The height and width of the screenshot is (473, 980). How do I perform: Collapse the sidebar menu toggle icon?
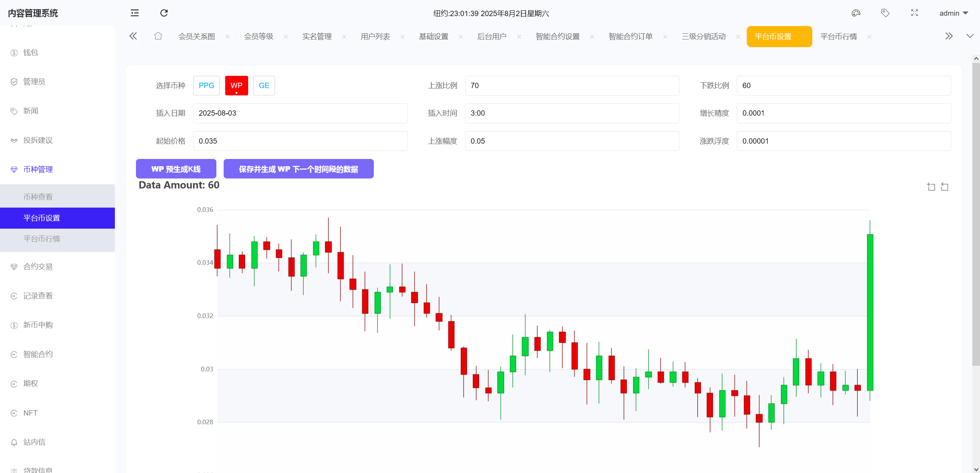coord(134,13)
